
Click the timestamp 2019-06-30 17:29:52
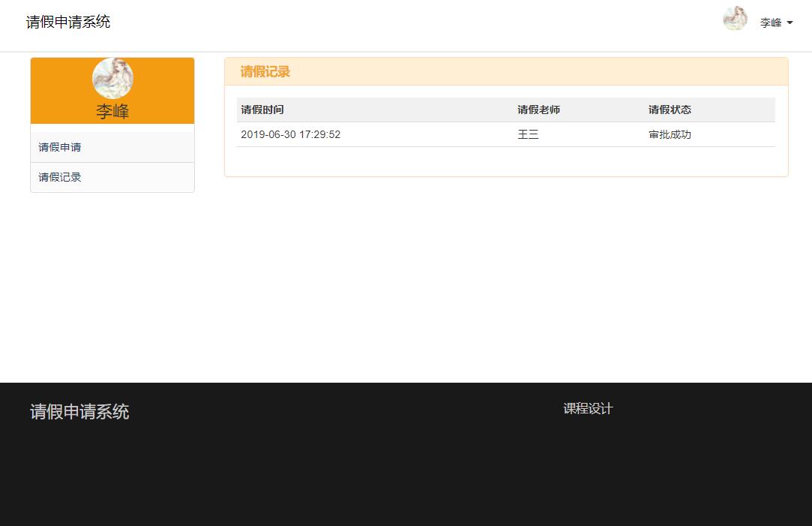pyautogui.click(x=291, y=134)
